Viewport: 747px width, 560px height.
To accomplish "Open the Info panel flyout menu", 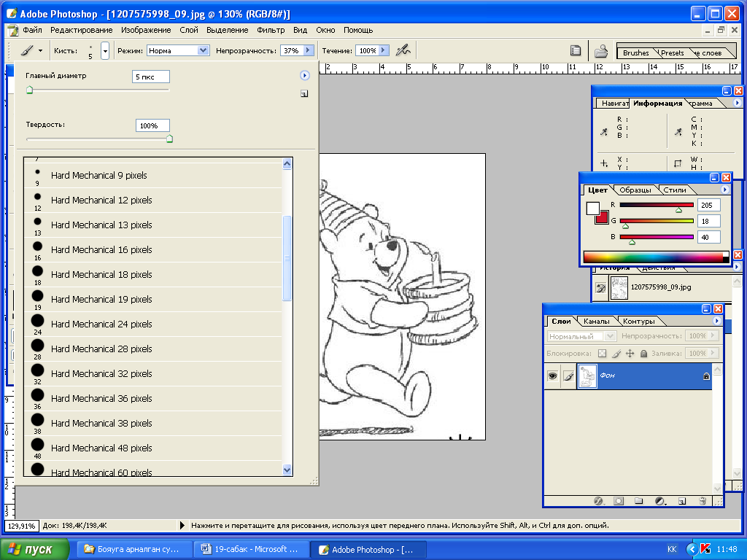I will 737,103.
